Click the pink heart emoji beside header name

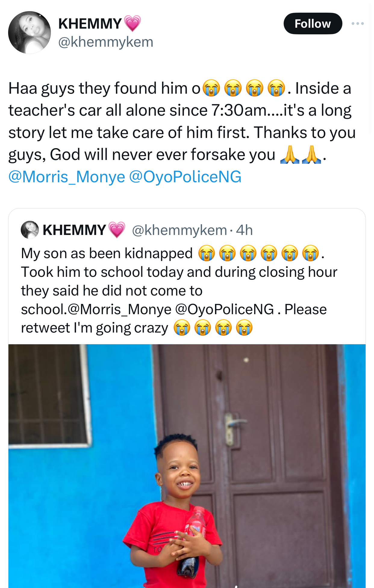[x=132, y=23]
